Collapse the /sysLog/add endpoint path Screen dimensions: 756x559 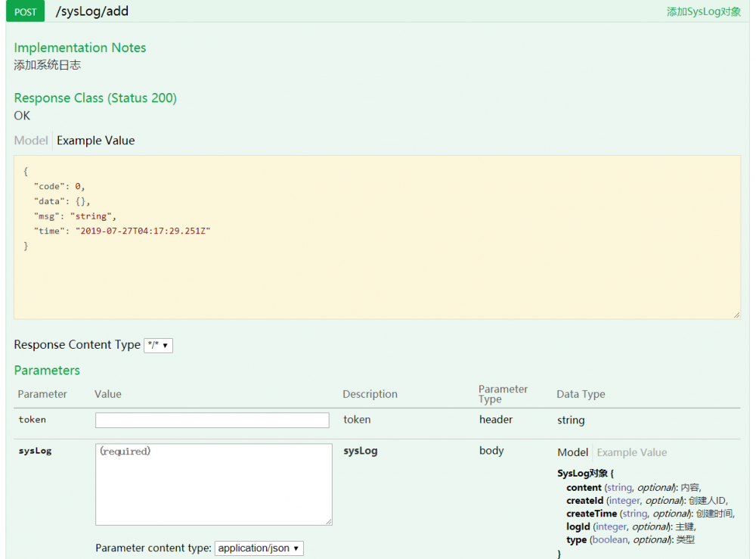[x=91, y=11]
